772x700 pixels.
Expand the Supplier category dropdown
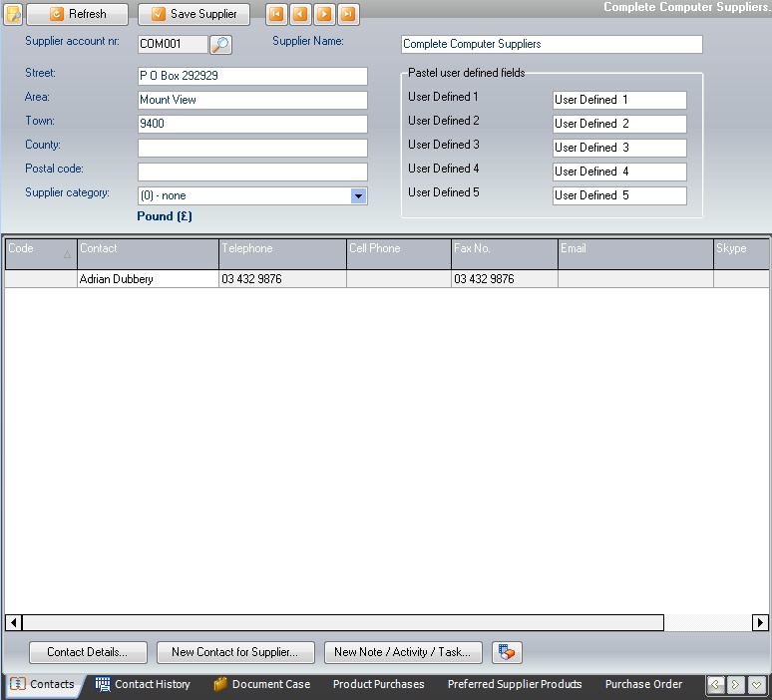coord(359,196)
